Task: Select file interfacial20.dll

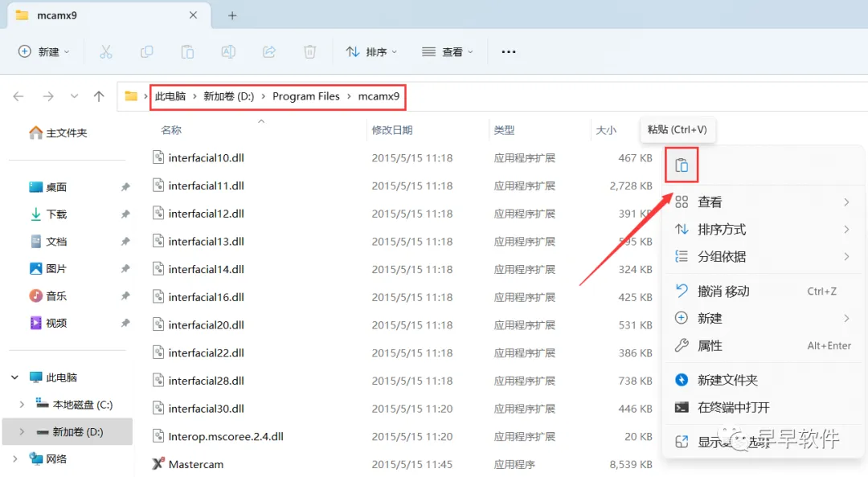Action: point(206,324)
